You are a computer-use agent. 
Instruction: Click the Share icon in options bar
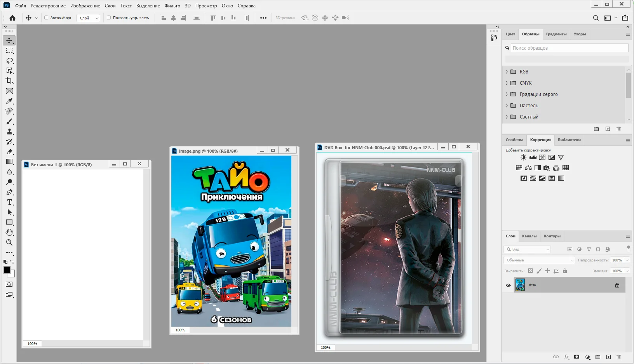pyautogui.click(x=625, y=18)
